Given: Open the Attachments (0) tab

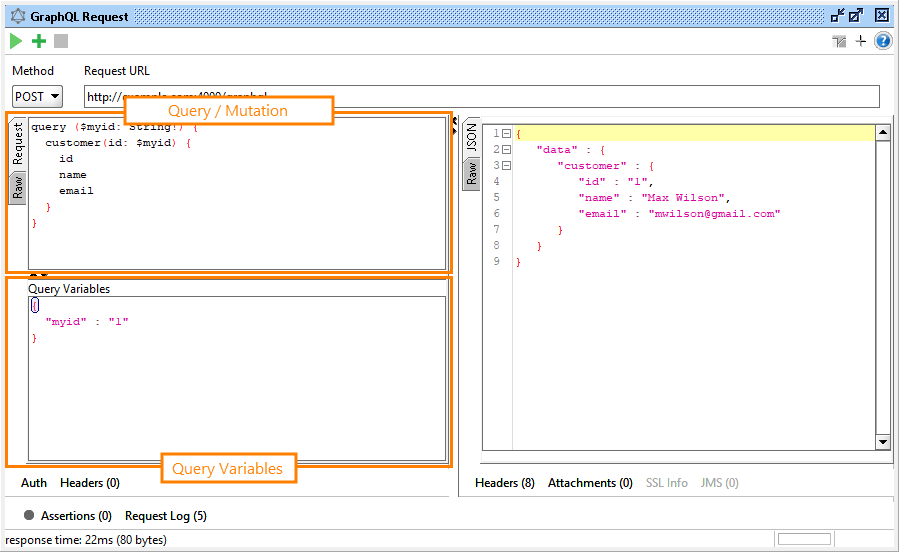Looking at the screenshot, I should point(590,483).
